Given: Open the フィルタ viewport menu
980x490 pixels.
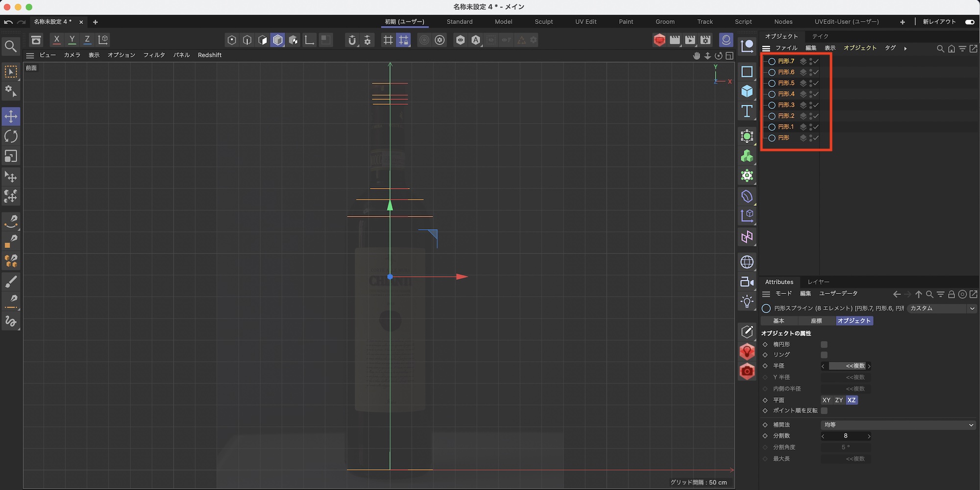Looking at the screenshot, I should [154, 55].
